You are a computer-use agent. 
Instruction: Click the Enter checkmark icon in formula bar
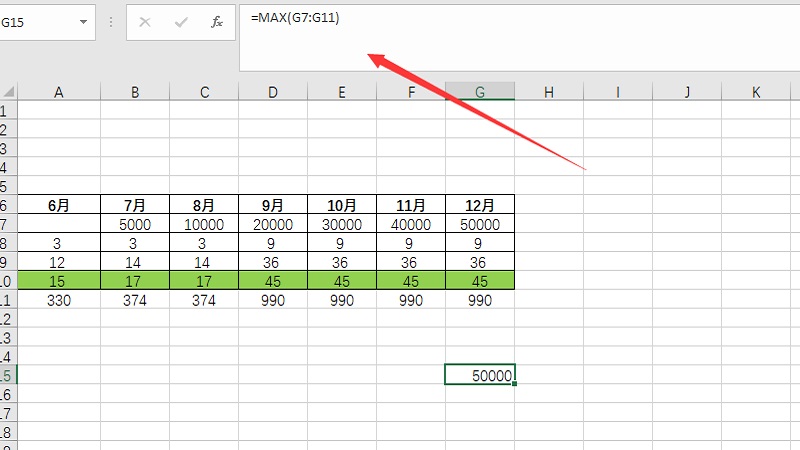[x=181, y=22]
